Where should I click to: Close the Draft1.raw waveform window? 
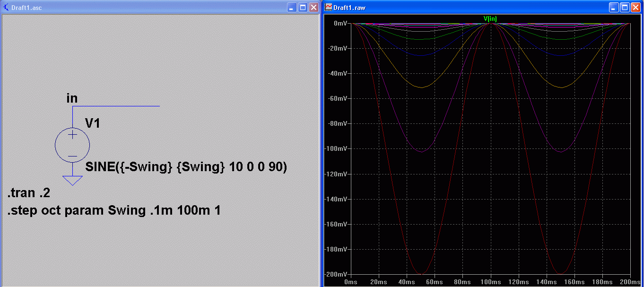(635, 8)
